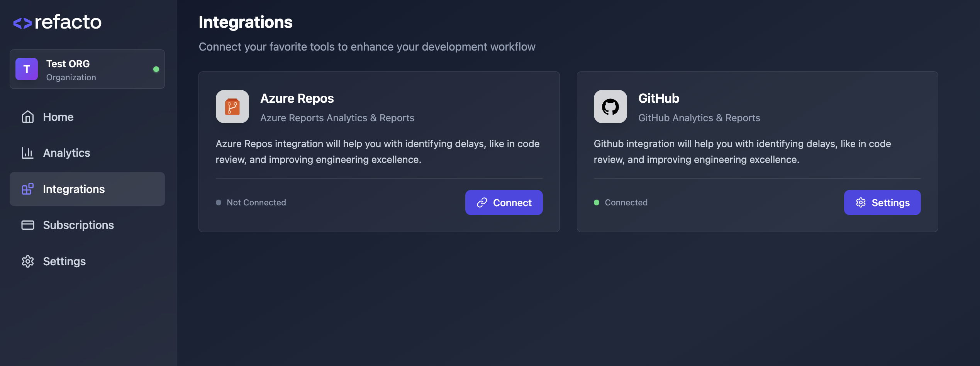This screenshot has width=980, height=366.
Task: Click the Connect button for Azure Repos
Action: [504, 202]
